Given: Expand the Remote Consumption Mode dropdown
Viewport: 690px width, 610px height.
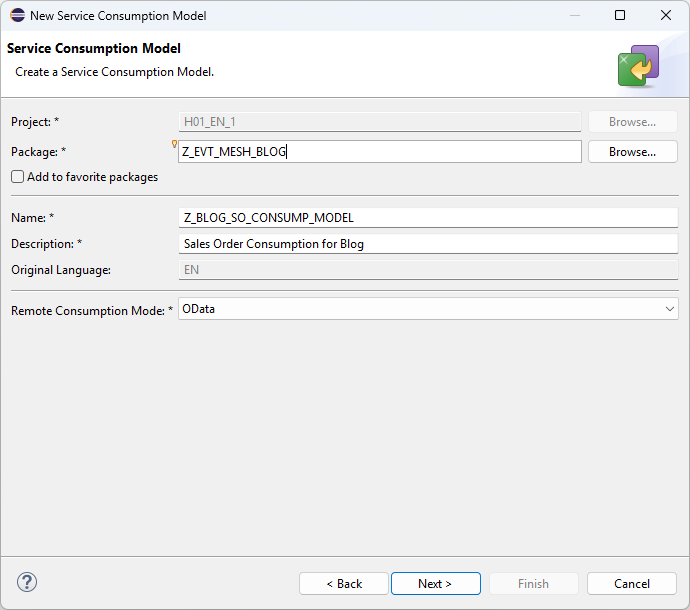Looking at the screenshot, I should tap(669, 309).
